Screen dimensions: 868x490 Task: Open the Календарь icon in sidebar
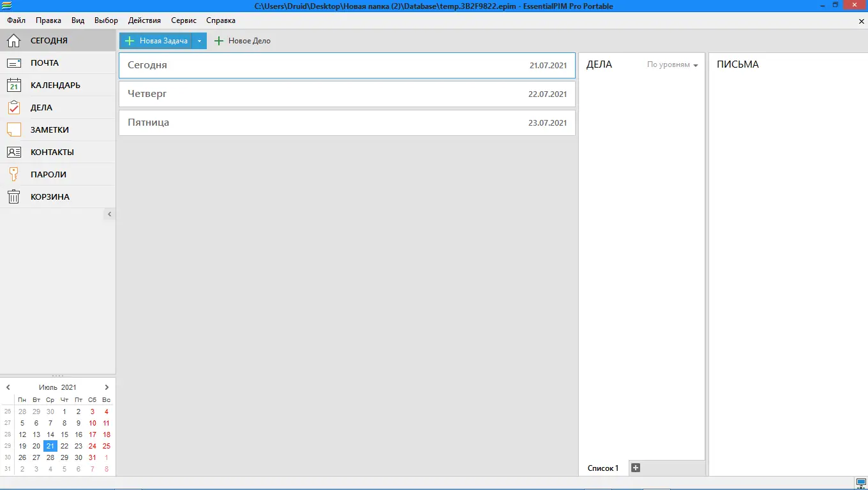point(13,85)
